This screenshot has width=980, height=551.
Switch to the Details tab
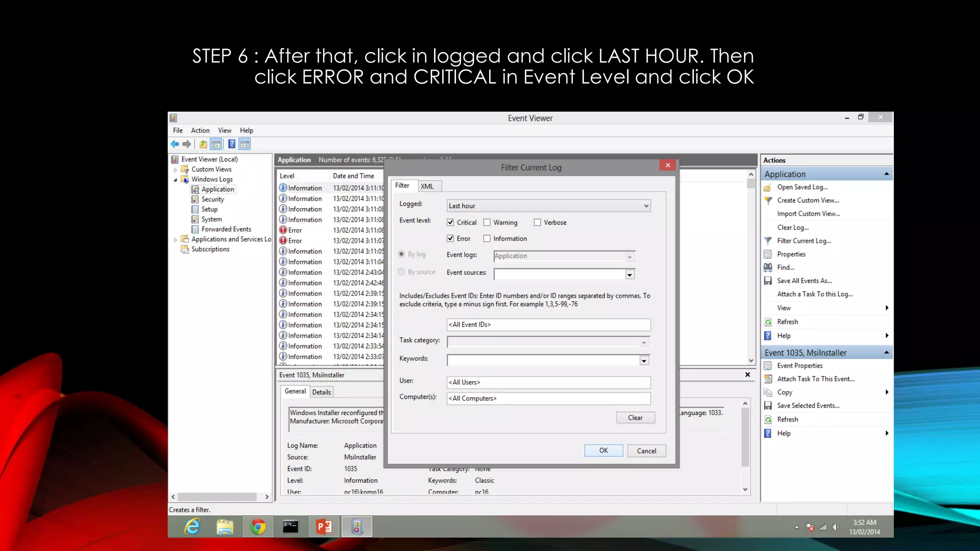coord(322,392)
